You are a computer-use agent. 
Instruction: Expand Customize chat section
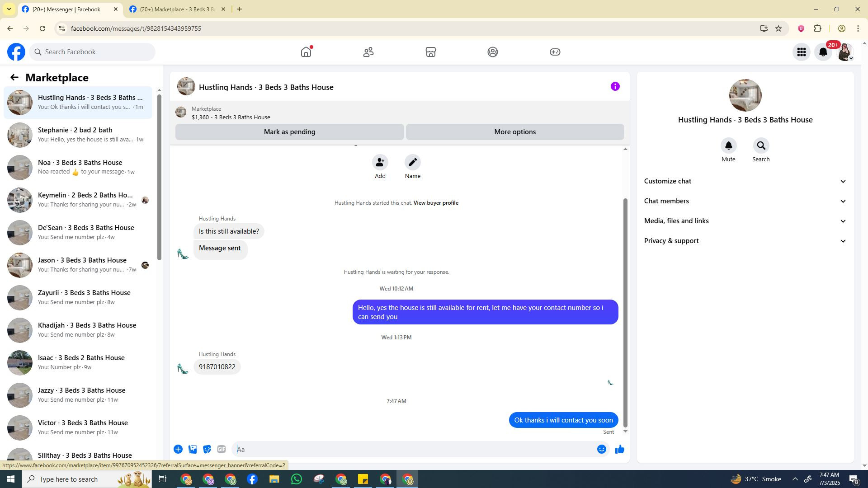(745, 181)
